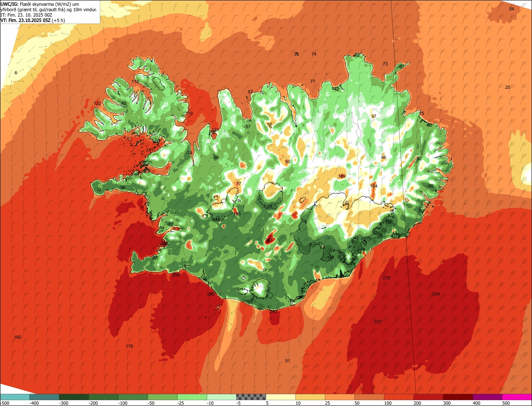
Task: Click the value 25 over the eastern sea
Action: [x=507, y=87]
